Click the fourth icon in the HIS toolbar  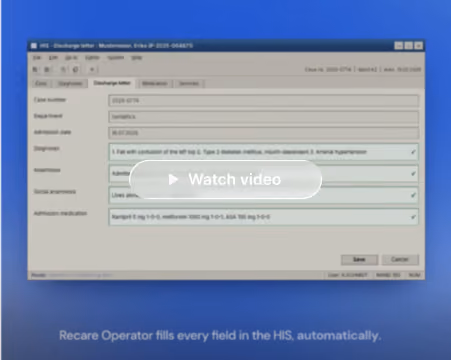pyautogui.click(x=75, y=70)
